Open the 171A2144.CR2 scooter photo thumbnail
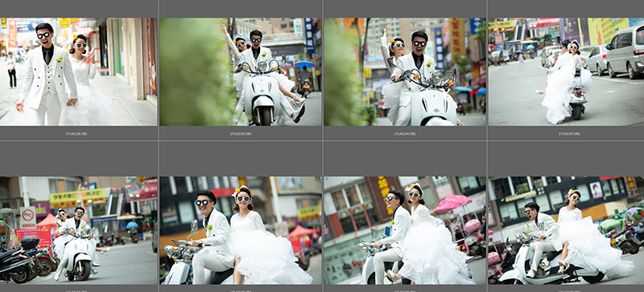The width and height of the screenshot is (644, 292). (x=405, y=72)
